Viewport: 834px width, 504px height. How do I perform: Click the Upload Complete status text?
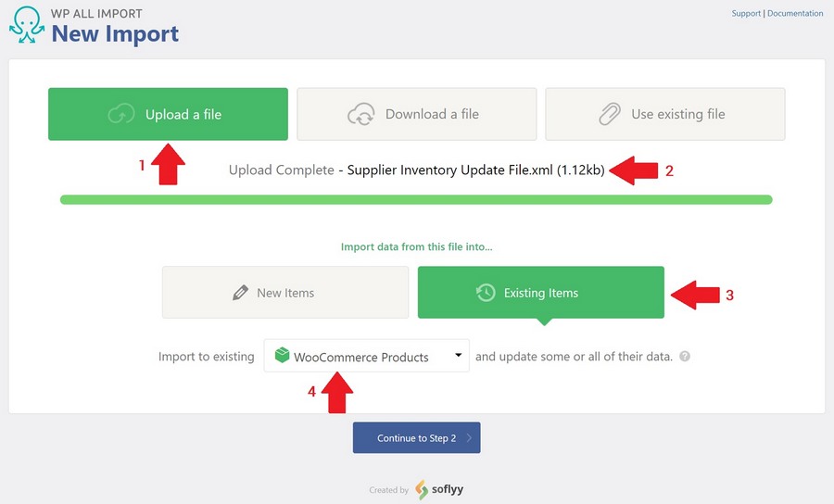tap(282, 170)
